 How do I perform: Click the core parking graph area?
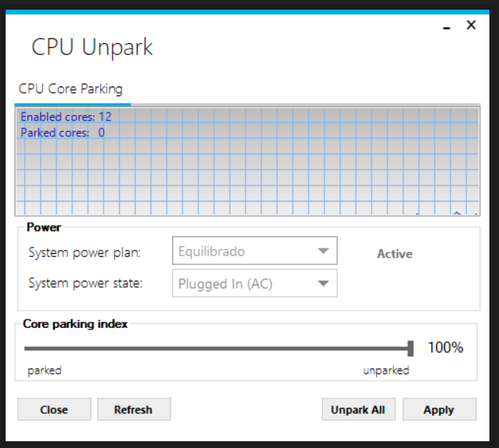248,169
